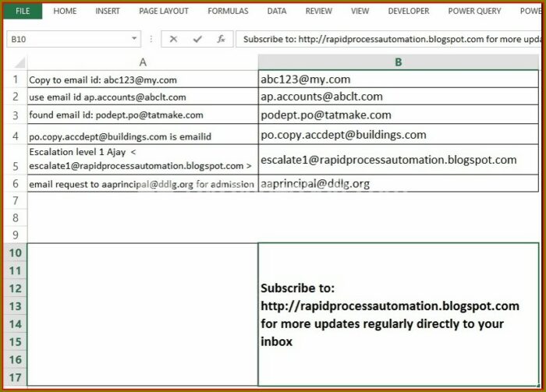Select cell starting 'Escalation level 1 Ajay'
546x392 pixels.
tap(143, 160)
